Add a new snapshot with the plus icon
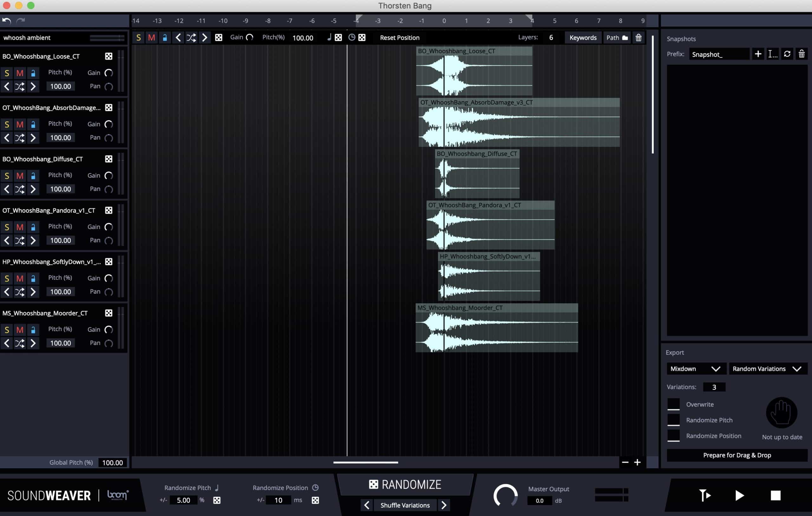This screenshot has width=812, height=516. [758, 54]
